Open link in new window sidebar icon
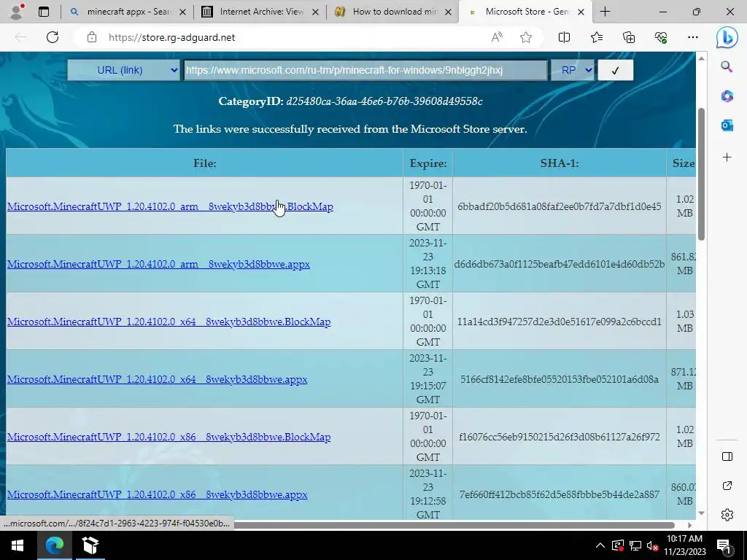Image resolution: width=747 pixels, height=560 pixels. 727,486
